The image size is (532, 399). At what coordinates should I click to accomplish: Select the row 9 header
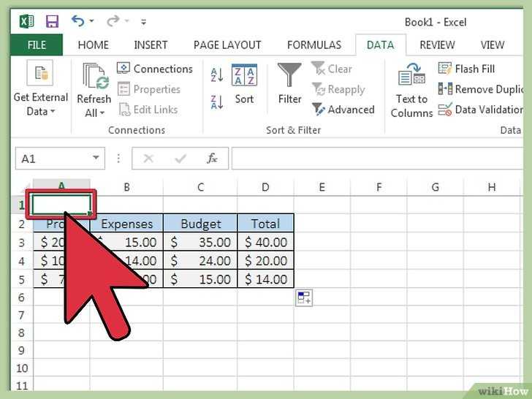[22, 350]
